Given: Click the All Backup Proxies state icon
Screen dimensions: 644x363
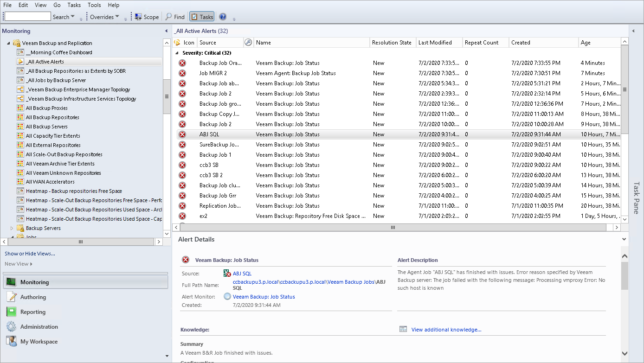Looking at the screenshot, I should click(20, 108).
